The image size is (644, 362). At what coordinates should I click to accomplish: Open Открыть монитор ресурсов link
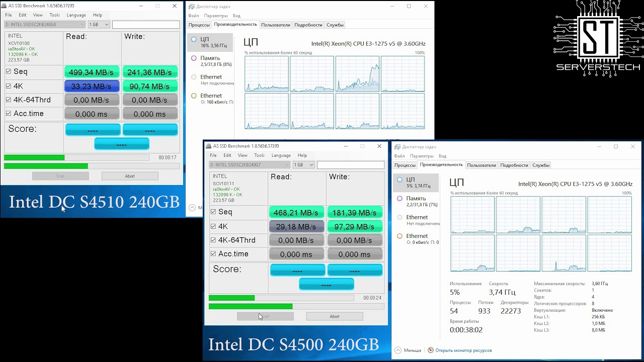point(463,350)
